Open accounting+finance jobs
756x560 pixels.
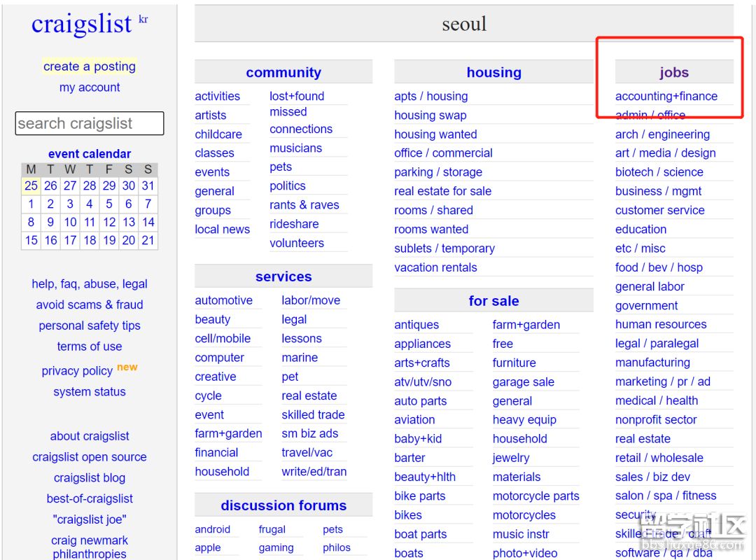point(666,96)
